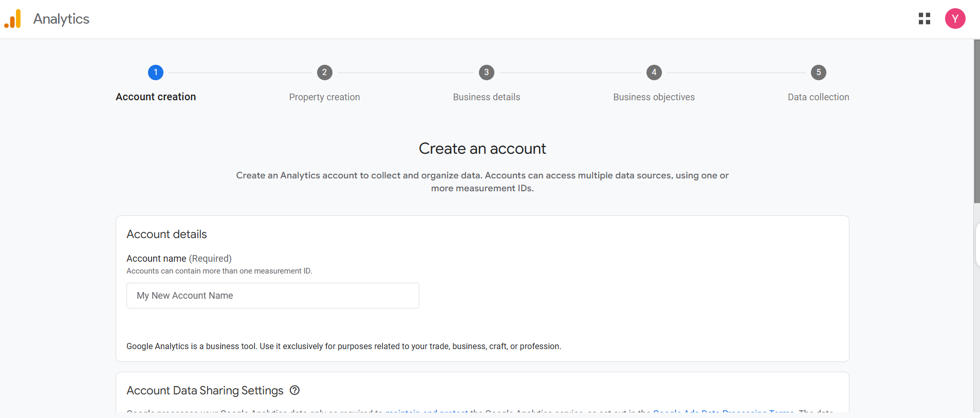This screenshot has width=980, height=418.
Task: Click the 'Google Analytics is a business tool' notice
Action: click(343, 347)
